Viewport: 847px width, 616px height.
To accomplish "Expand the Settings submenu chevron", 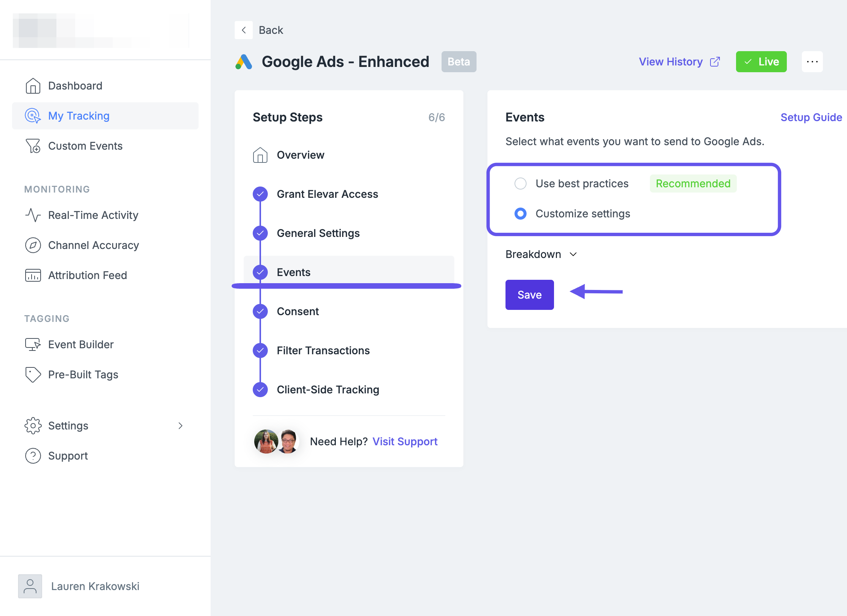I will click(x=181, y=426).
